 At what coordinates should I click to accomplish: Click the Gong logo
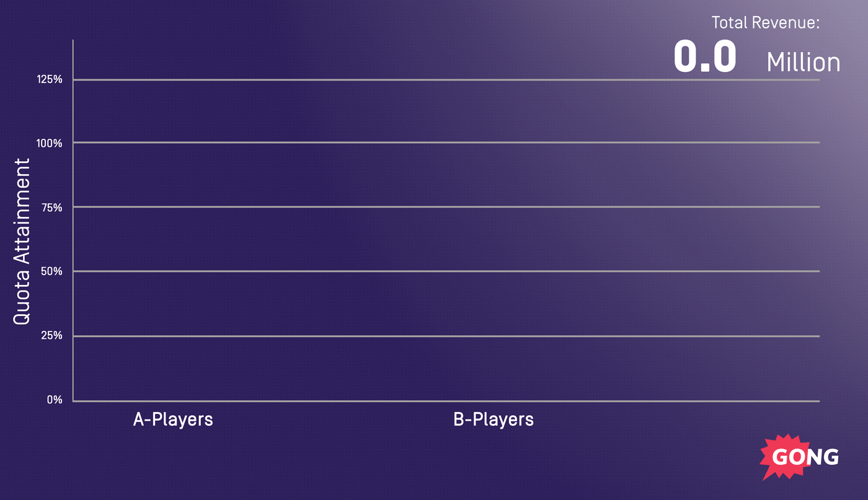799,457
